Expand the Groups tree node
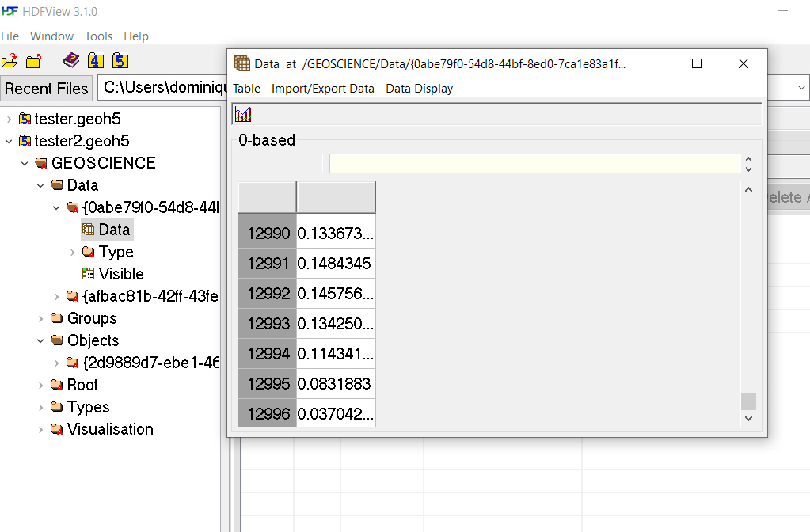 click(40, 318)
